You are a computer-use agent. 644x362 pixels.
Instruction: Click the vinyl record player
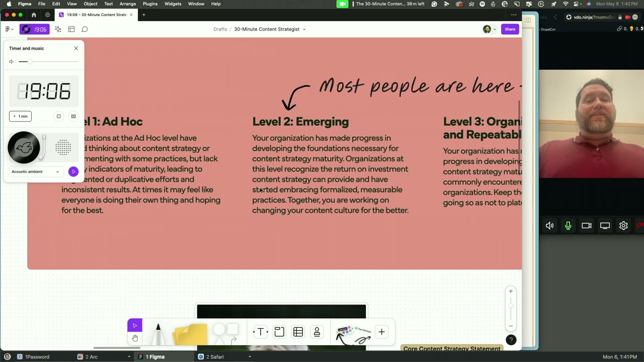coord(24,147)
